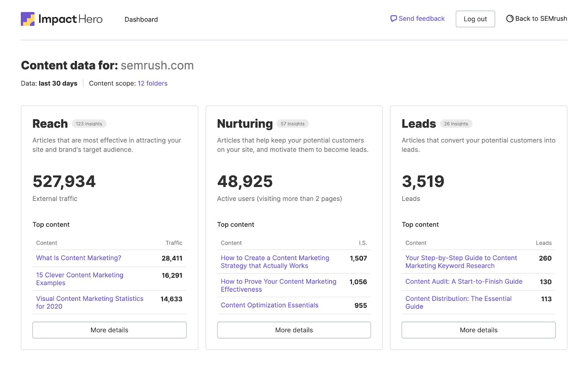Open Step-by-Step Guide to Keyword Research article

[x=461, y=262]
